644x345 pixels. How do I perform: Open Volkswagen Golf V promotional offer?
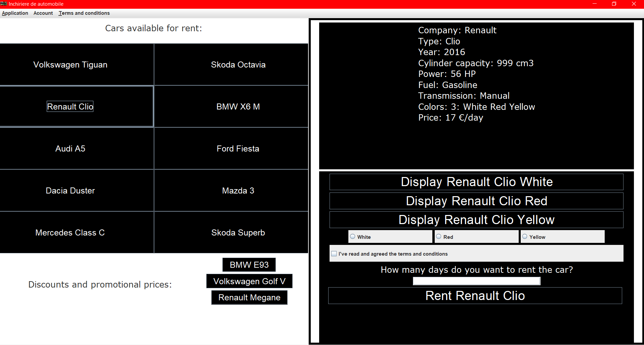pyautogui.click(x=249, y=281)
